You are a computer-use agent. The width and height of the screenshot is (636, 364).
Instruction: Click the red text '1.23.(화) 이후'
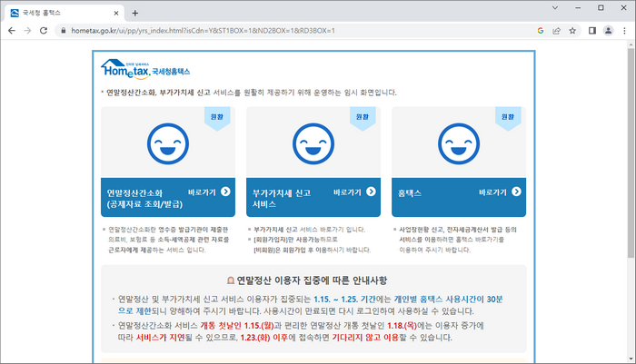[x=264, y=338]
